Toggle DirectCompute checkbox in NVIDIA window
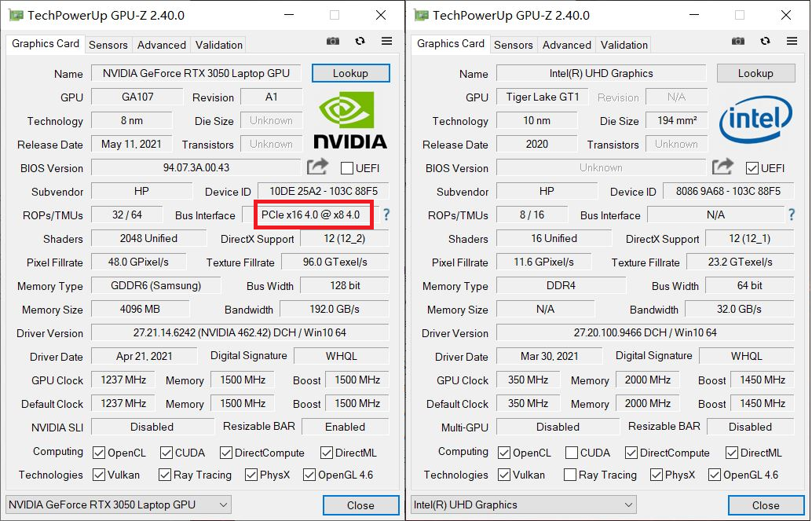 pos(226,453)
